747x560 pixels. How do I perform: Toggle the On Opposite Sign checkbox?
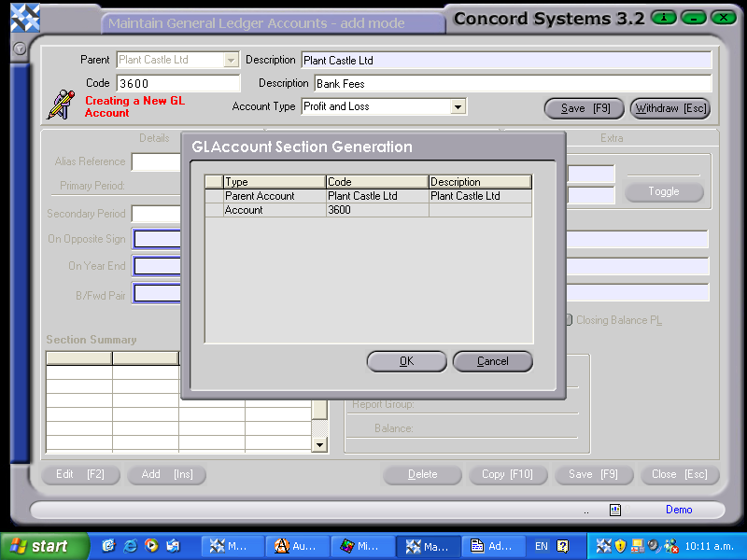pyautogui.click(x=156, y=239)
